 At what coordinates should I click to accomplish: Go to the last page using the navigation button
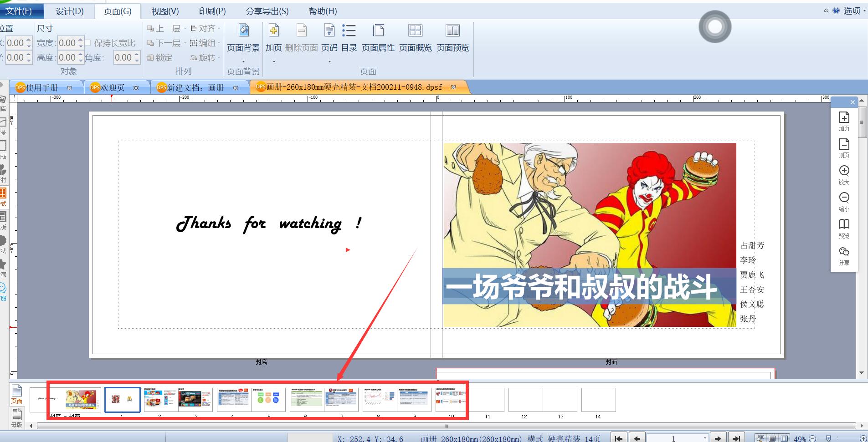coord(736,438)
